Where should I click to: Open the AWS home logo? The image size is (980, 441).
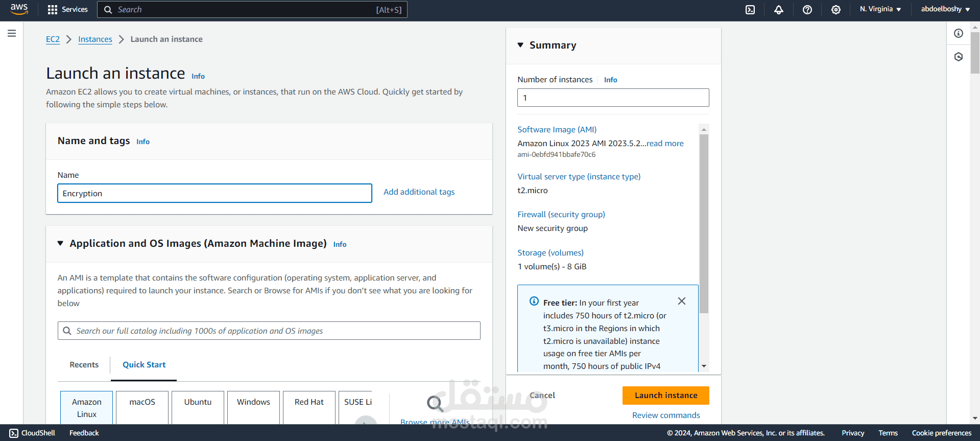(19, 9)
